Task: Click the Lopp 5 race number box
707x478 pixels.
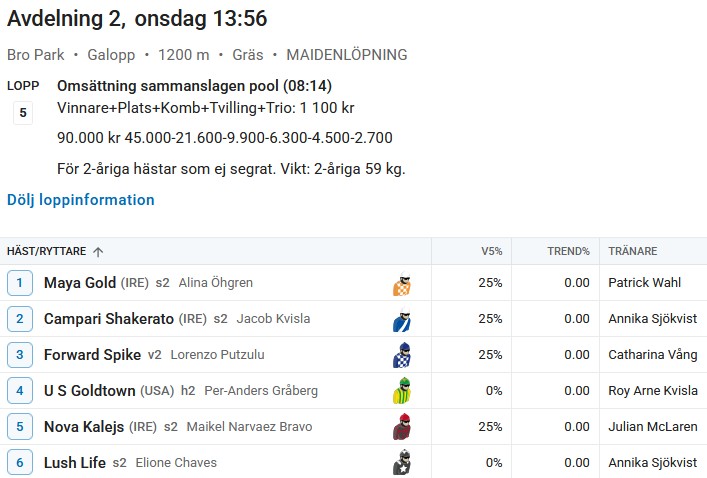Action: [x=23, y=113]
